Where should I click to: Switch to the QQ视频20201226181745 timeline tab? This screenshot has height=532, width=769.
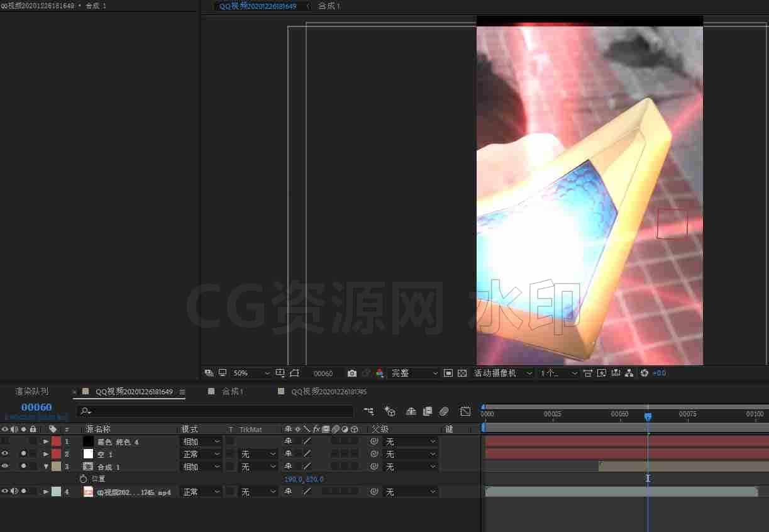(x=329, y=391)
